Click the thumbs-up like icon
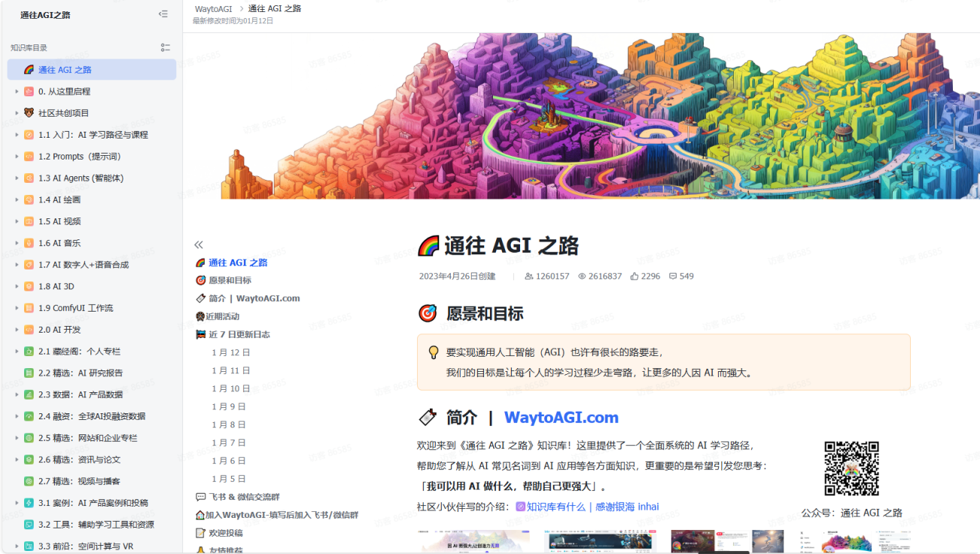Viewport: 980px width, 554px height. 636,275
